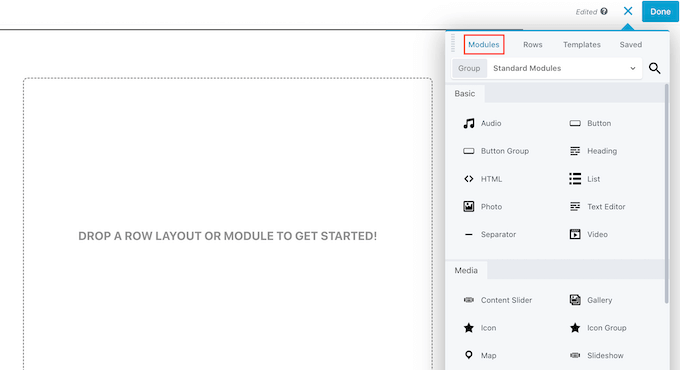Open the Saved tab
This screenshot has width=680, height=370.
pos(631,45)
